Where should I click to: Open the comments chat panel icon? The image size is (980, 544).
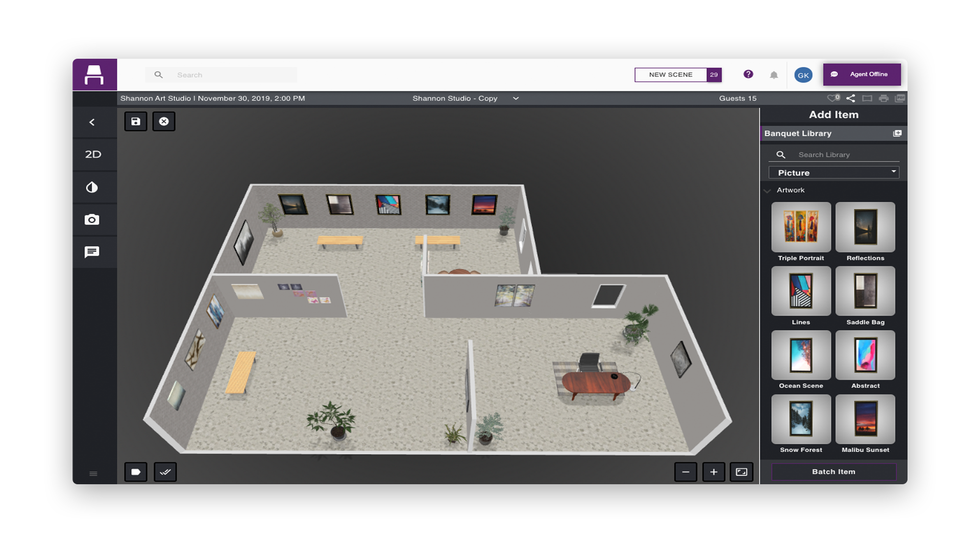pos(92,252)
